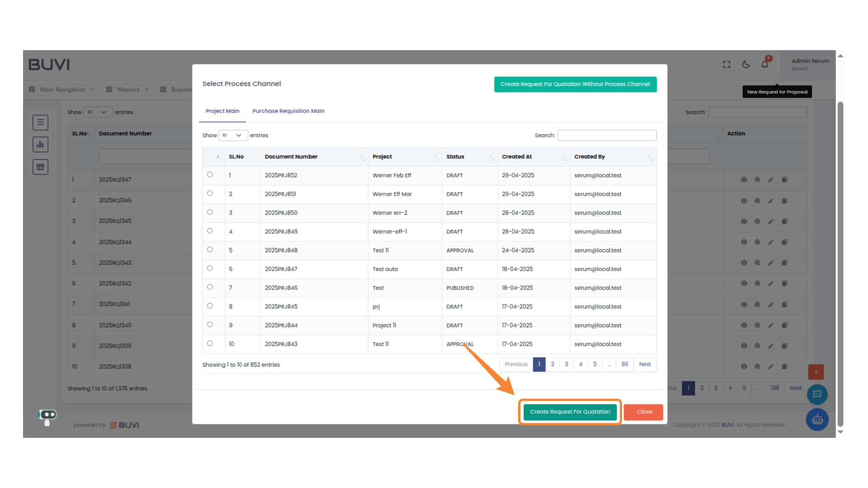868x488 pixels.
Task: Open the notifications bell with 4 alerts
Action: click(x=765, y=65)
